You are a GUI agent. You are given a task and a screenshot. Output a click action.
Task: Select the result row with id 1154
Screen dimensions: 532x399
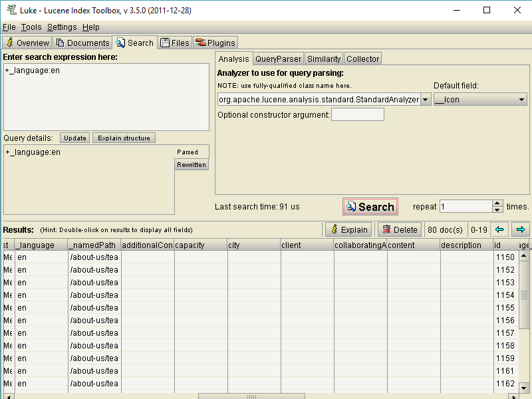point(261,295)
